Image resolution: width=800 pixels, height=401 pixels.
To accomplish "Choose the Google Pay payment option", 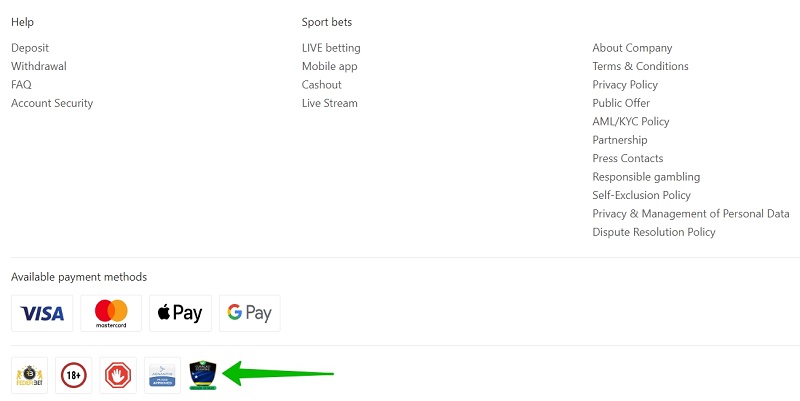I will click(x=249, y=313).
